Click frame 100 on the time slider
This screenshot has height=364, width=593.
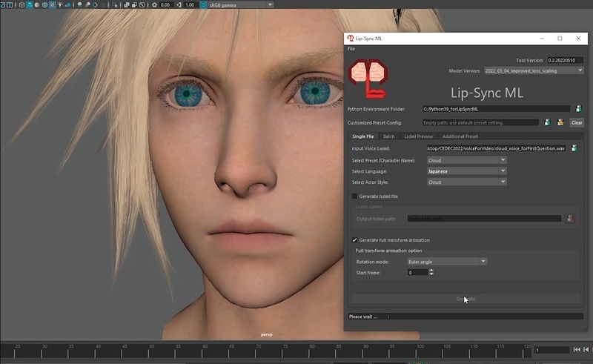417,351
